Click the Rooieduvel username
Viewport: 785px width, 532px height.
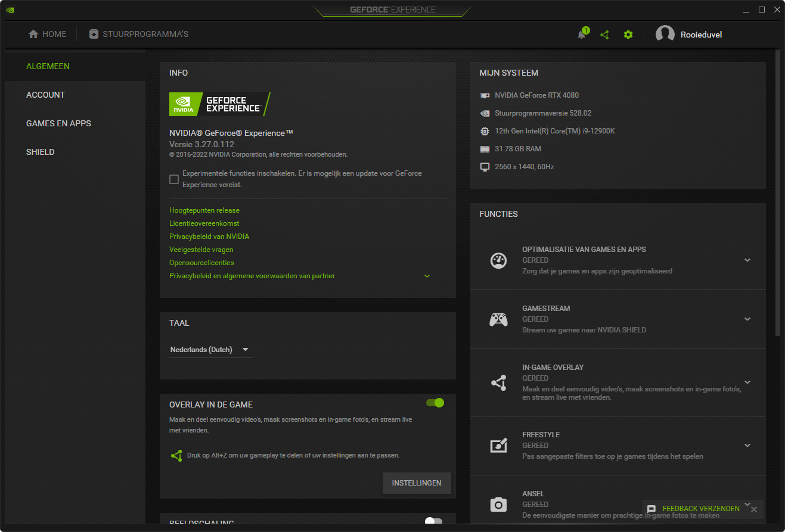pyautogui.click(x=702, y=35)
